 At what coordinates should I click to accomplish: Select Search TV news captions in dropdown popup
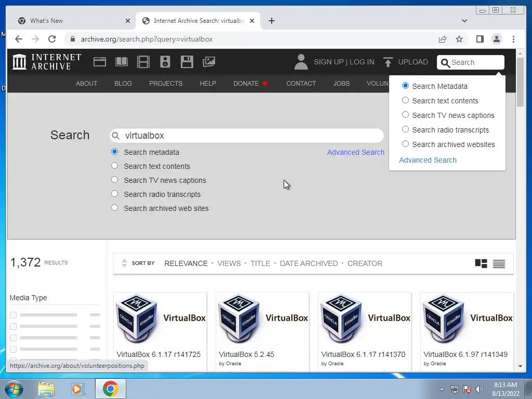405,115
